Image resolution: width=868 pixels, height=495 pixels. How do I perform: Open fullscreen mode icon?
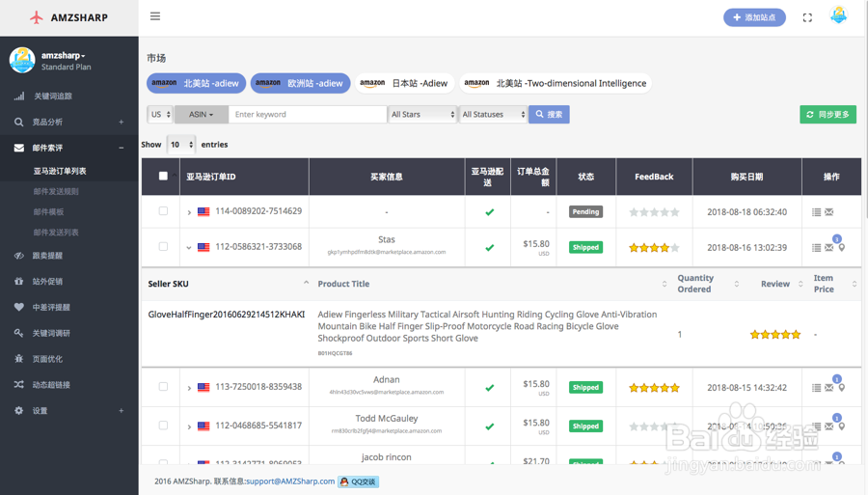[x=807, y=17]
